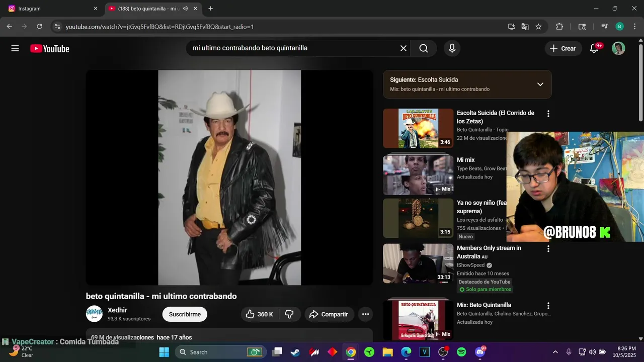Click the Mix: Beto Quintanilla title text
The image size is (644, 362).
pyautogui.click(x=484, y=305)
